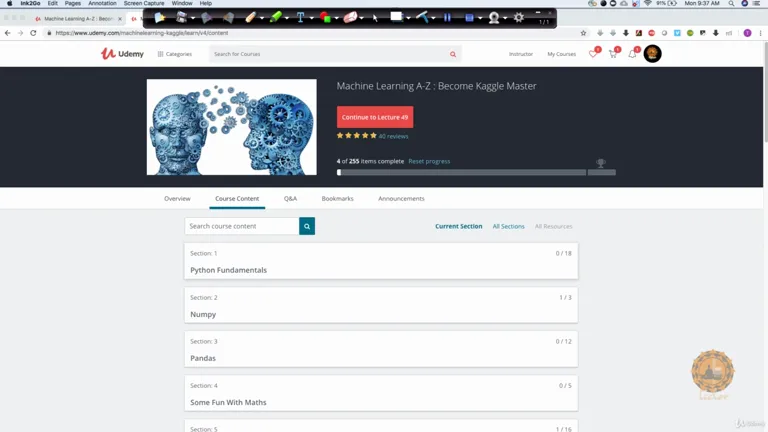
Task: Open Chrome three-dot menu
Action: coord(760,33)
